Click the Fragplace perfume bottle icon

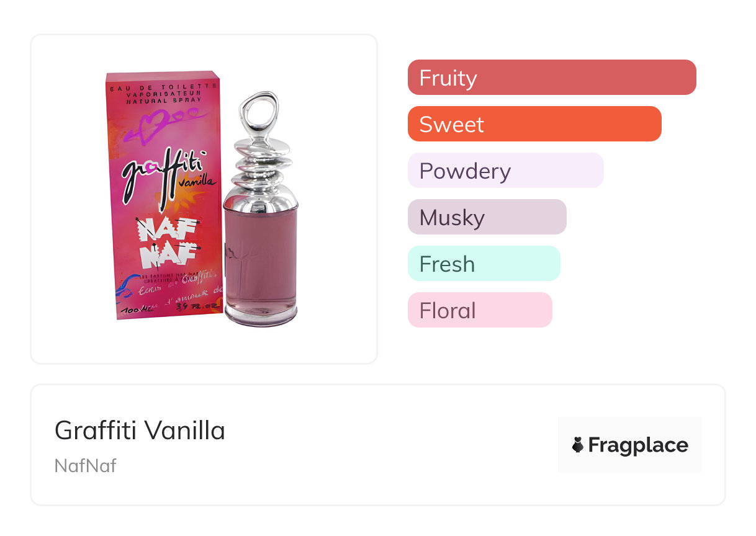[578, 445]
